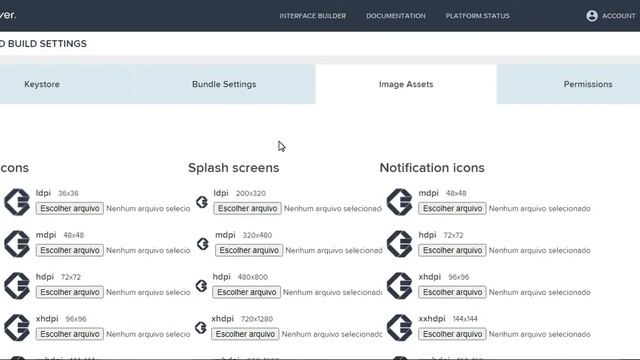The width and height of the screenshot is (640, 360).
Task: Click the 36x36 size label
Action: (68, 193)
